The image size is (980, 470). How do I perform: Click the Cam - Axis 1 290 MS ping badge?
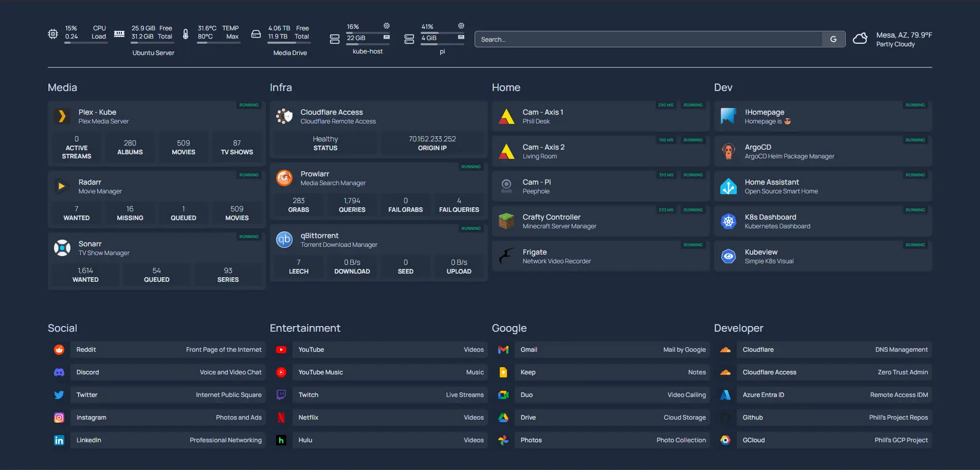666,105
